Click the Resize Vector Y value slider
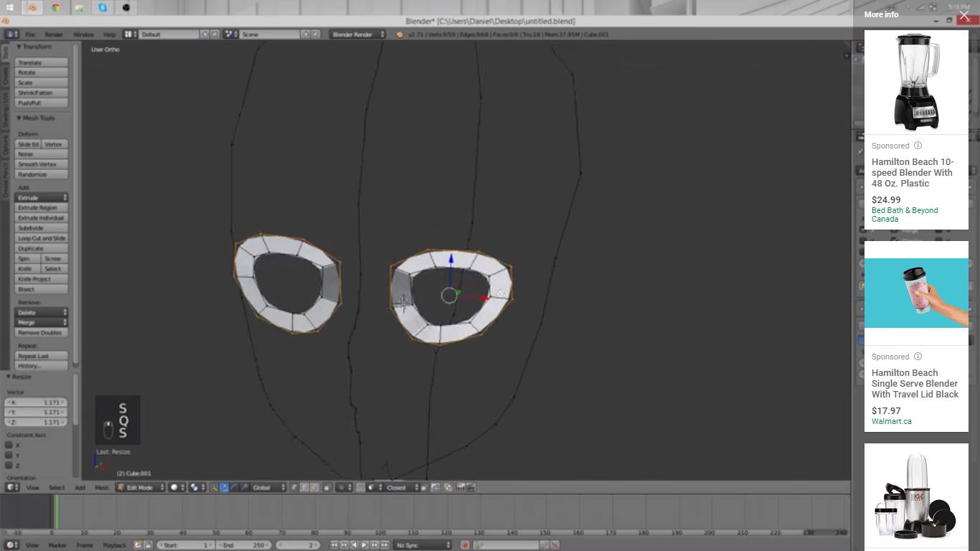The height and width of the screenshot is (551, 980). pyautogui.click(x=36, y=413)
